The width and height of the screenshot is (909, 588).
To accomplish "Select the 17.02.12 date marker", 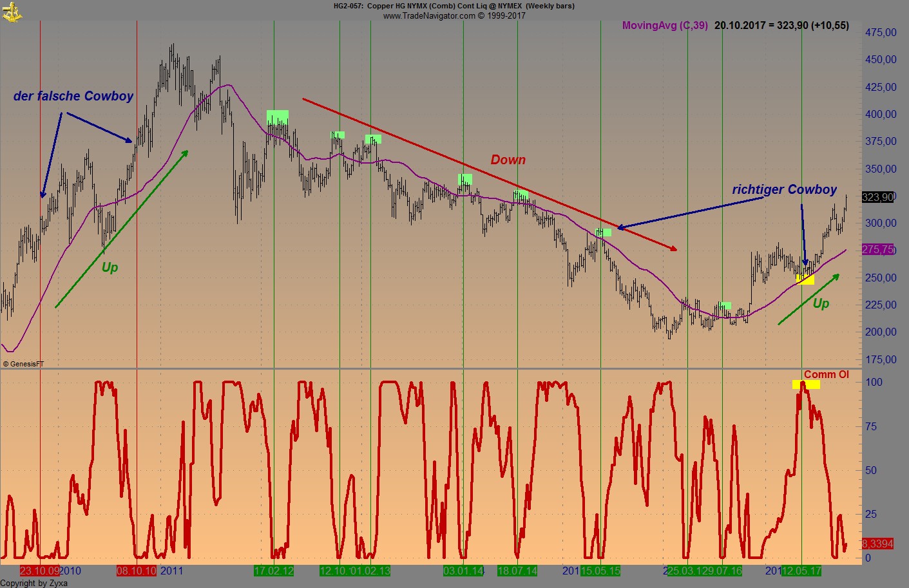I will [x=274, y=571].
